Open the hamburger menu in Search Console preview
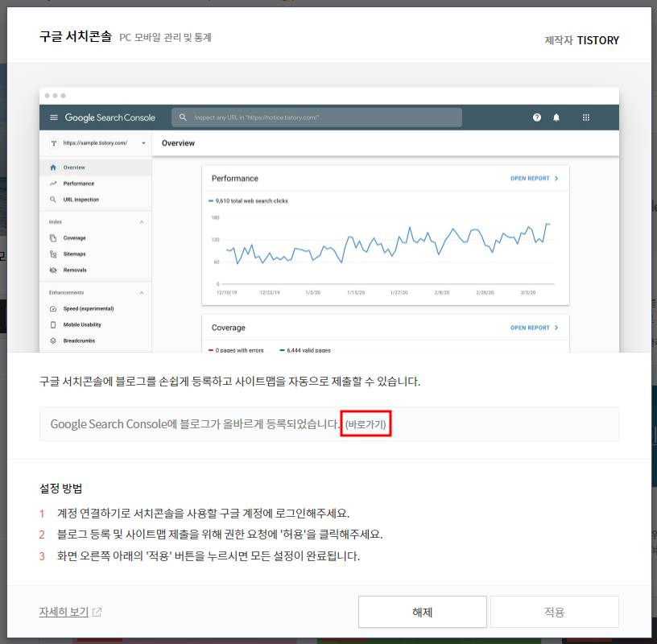Viewport: 657px width, 644px height. click(54, 118)
